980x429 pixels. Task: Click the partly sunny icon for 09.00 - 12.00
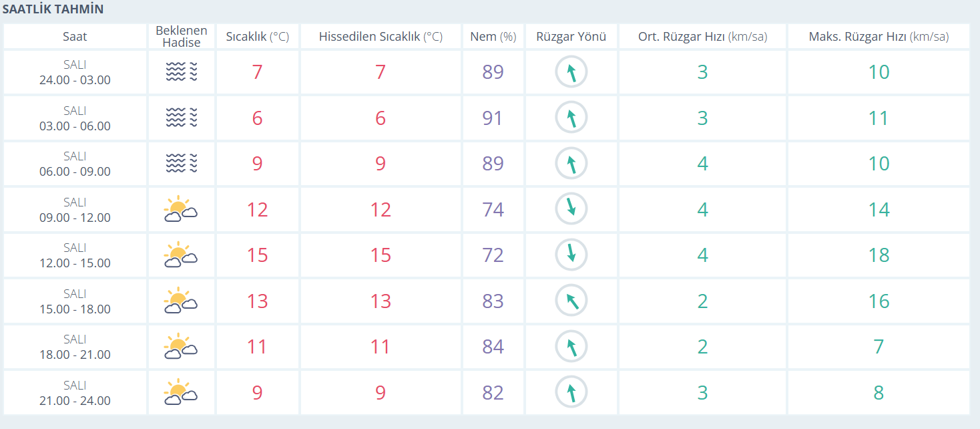(x=181, y=210)
